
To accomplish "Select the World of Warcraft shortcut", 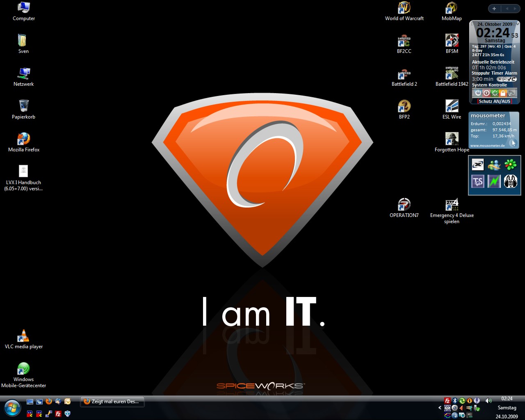I will coord(404,11).
